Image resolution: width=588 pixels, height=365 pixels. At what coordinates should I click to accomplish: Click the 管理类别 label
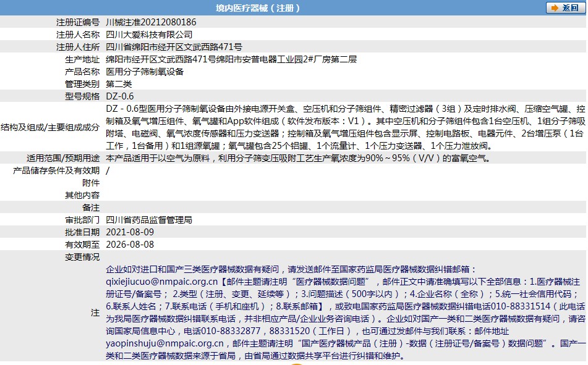click(82, 84)
